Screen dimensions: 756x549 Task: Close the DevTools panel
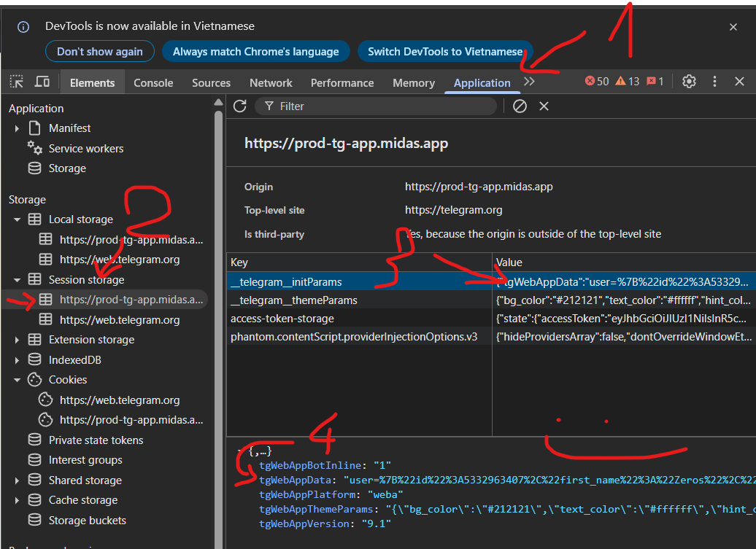(x=740, y=82)
